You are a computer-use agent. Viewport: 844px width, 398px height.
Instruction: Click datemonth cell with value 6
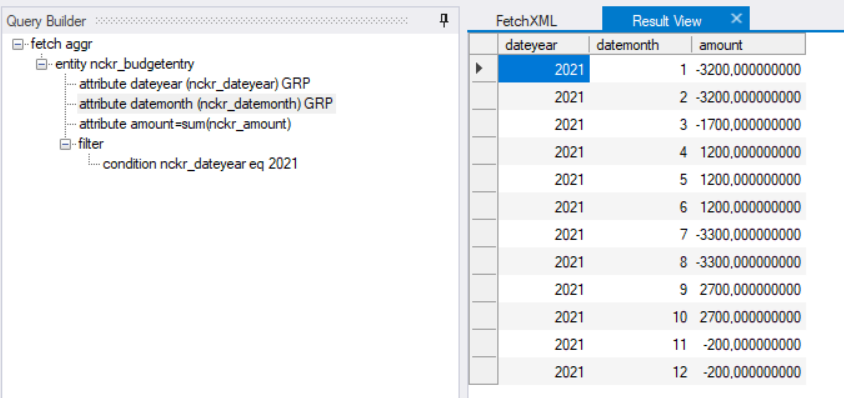641,207
